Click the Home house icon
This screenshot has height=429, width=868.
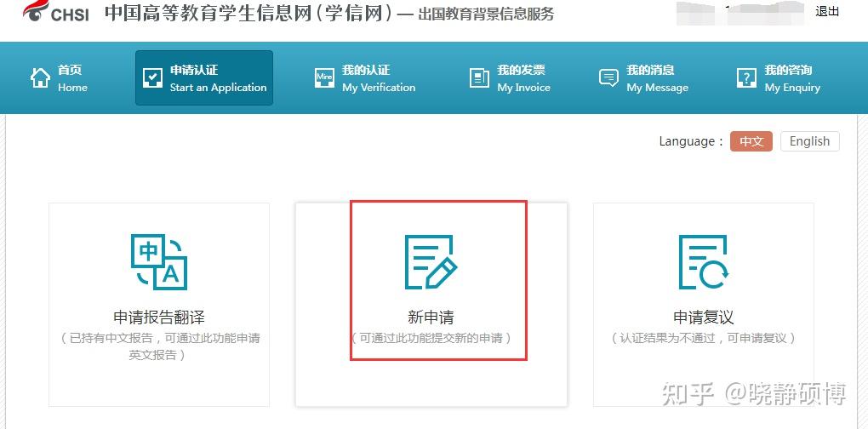(x=40, y=78)
